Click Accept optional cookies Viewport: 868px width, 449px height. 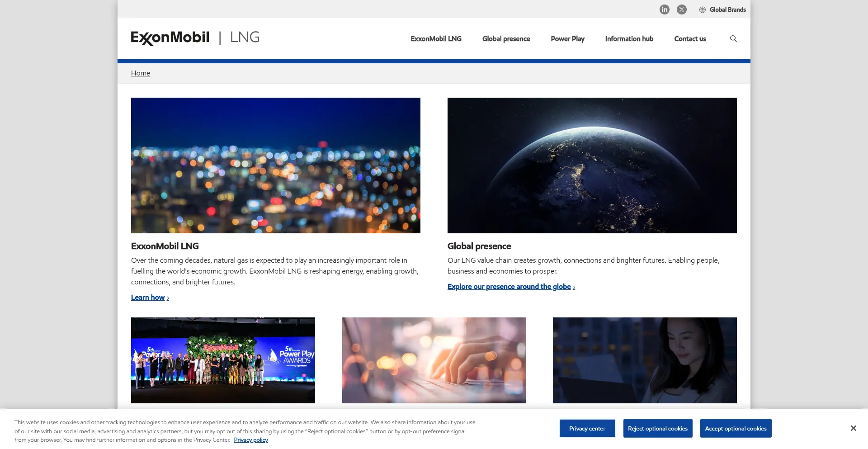pos(736,429)
